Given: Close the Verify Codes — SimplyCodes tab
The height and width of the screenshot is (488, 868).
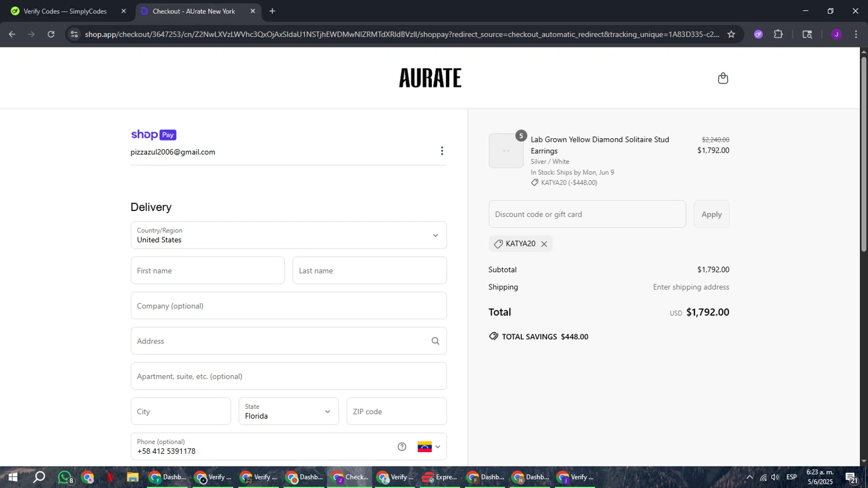Looking at the screenshot, I should 123,11.
